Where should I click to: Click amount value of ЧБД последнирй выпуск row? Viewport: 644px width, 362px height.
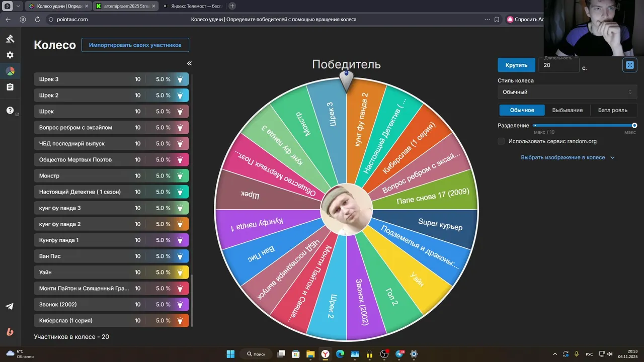point(138,144)
